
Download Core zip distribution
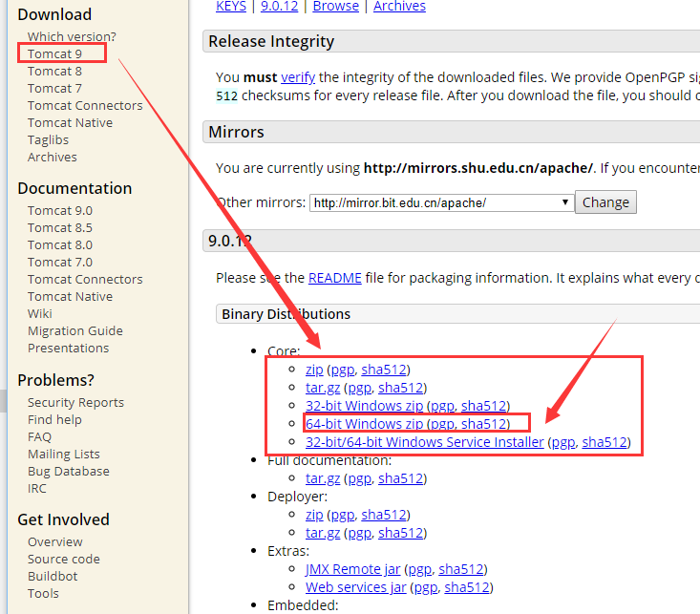[314, 370]
